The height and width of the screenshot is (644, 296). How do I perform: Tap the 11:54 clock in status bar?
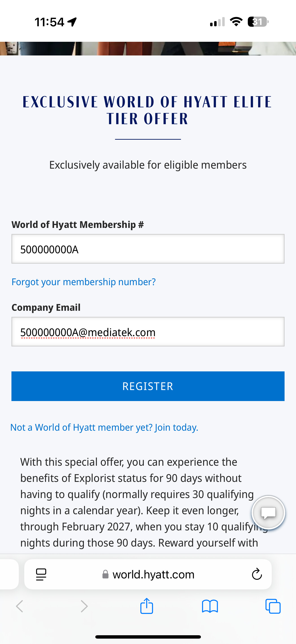49,22
